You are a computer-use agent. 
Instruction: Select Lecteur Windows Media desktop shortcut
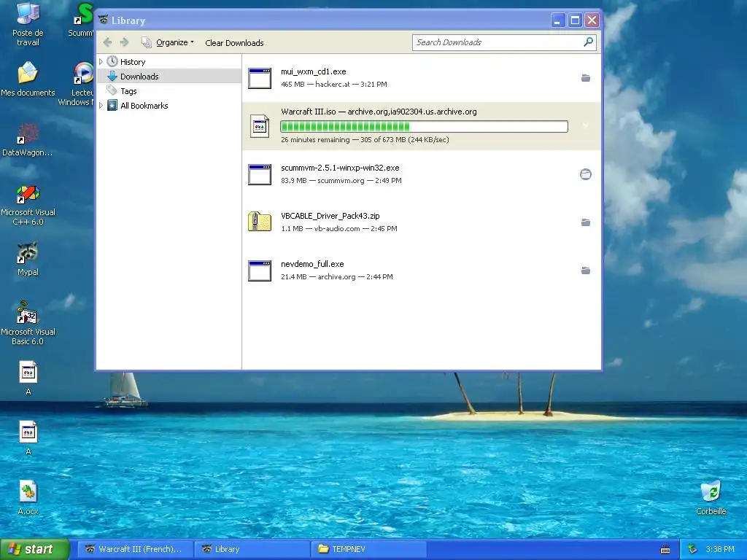pos(79,84)
